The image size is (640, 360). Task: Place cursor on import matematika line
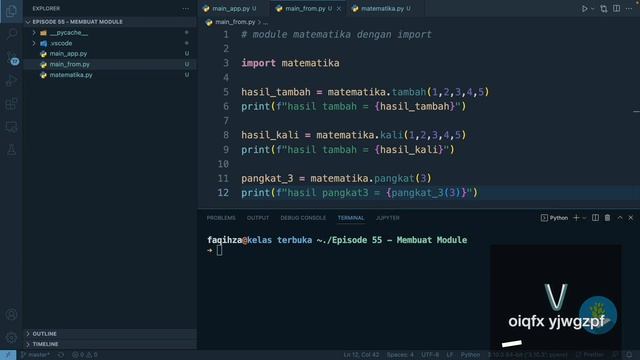coord(290,63)
